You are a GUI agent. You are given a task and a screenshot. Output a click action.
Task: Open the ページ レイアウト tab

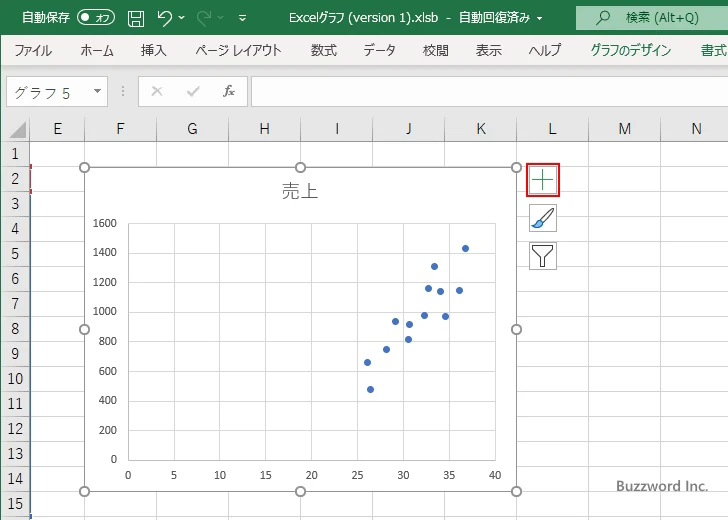[x=238, y=50]
